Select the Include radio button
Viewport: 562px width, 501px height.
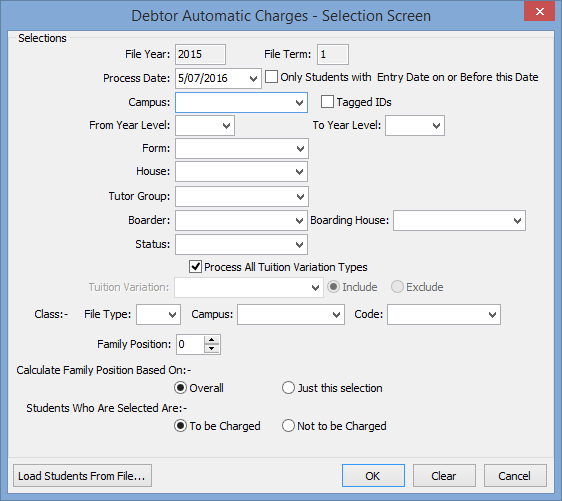tap(333, 287)
